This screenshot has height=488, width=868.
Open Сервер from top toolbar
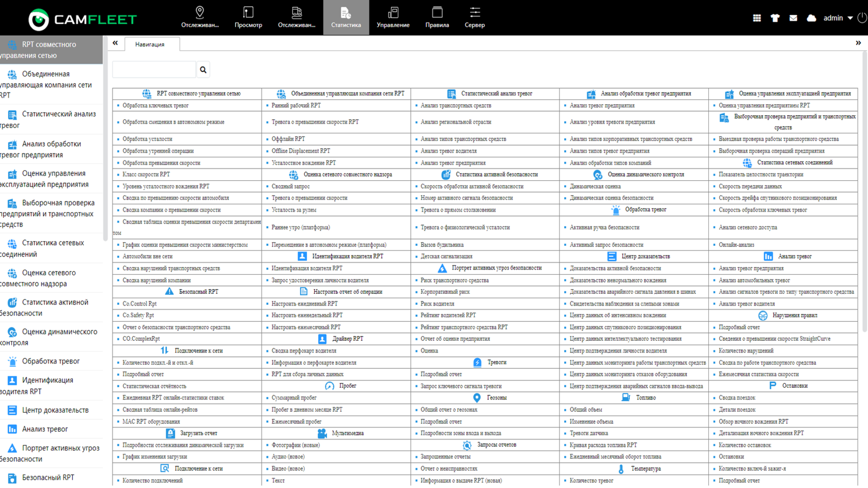(x=474, y=18)
